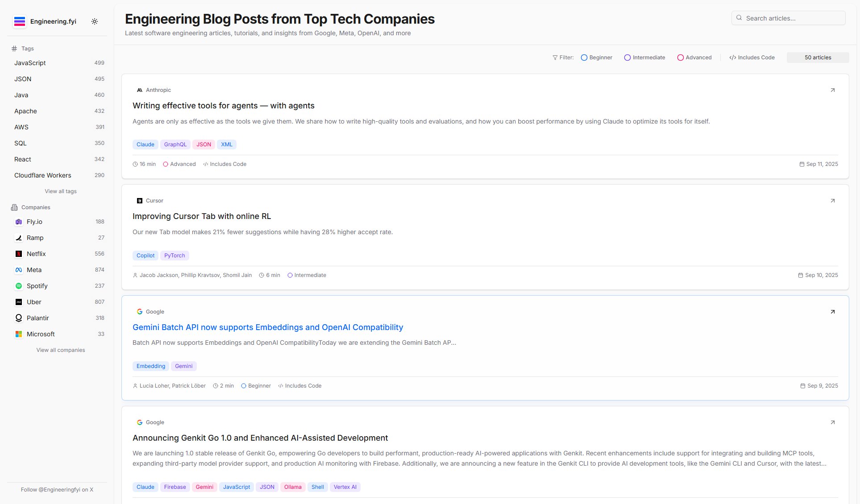This screenshot has height=504, width=860.
Task: Click the Palantir company logo
Action: coord(19,318)
